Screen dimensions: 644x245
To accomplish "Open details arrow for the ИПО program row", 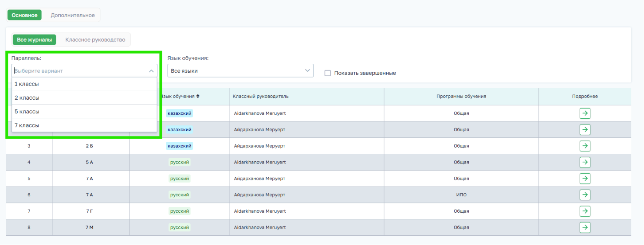I will (585, 194).
